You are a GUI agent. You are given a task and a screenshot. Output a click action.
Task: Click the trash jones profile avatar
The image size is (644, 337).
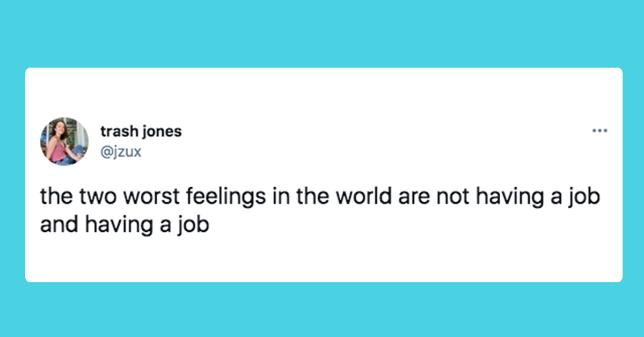click(64, 142)
